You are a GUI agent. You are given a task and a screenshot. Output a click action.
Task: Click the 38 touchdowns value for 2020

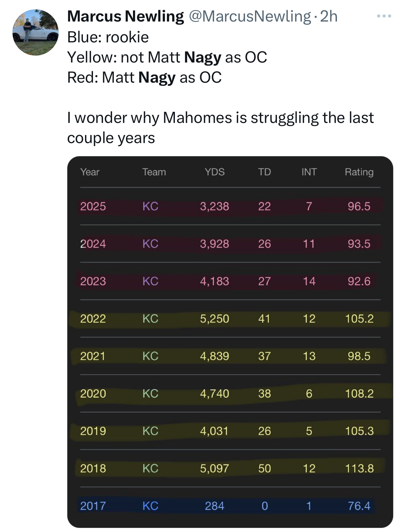(264, 393)
